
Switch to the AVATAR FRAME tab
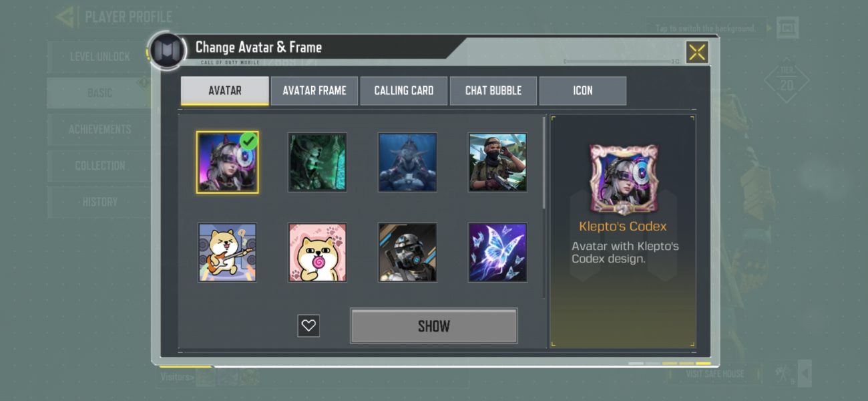pyautogui.click(x=314, y=91)
